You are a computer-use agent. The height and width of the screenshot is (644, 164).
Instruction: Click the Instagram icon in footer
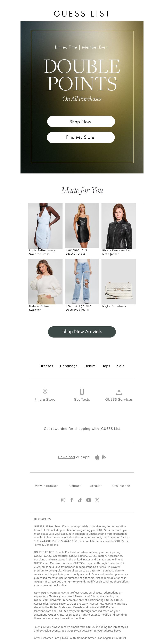pos(63,500)
